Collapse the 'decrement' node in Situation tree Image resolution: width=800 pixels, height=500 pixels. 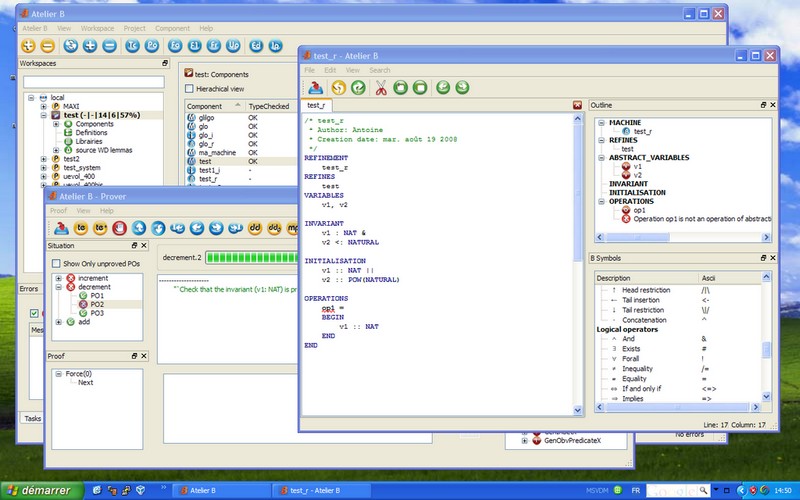point(59,287)
